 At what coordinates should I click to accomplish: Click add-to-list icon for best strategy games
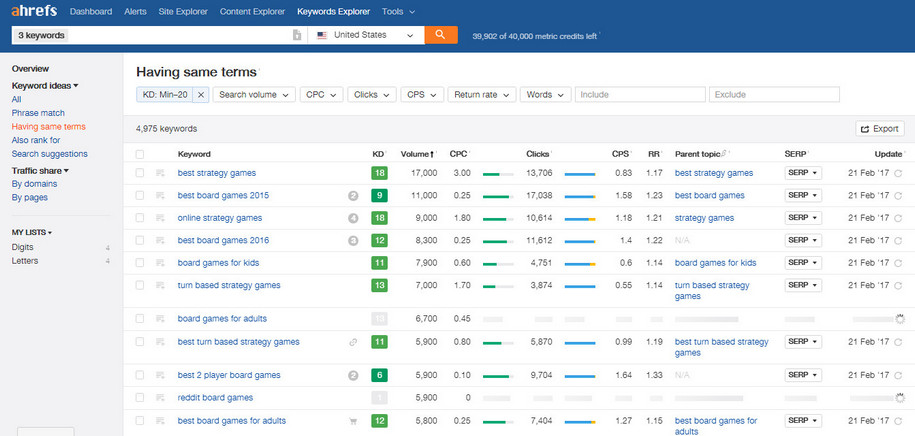pos(160,173)
